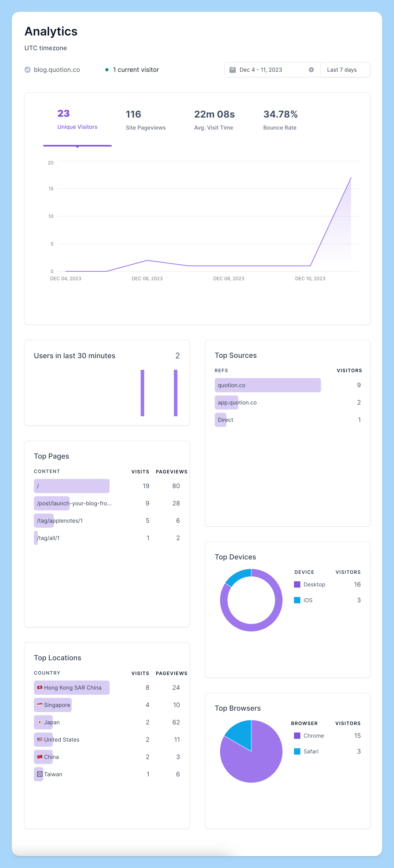Click the China flag icon

pyautogui.click(x=40, y=757)
